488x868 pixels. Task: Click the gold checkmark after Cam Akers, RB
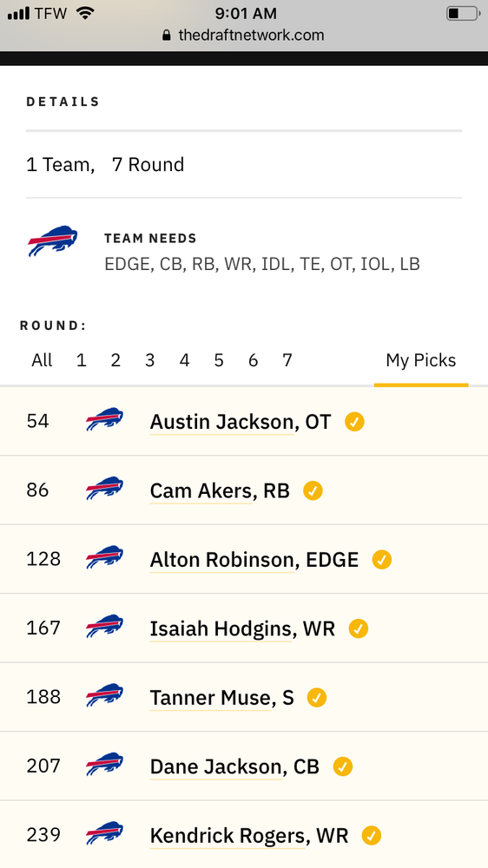coord(313,491)
